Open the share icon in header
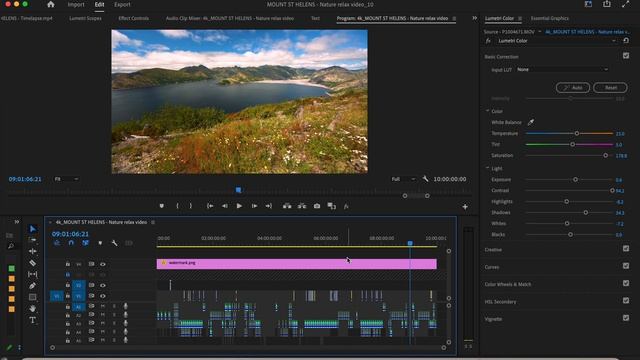The width and height of the screenshot is (640, 360). [x=607, y=4]
